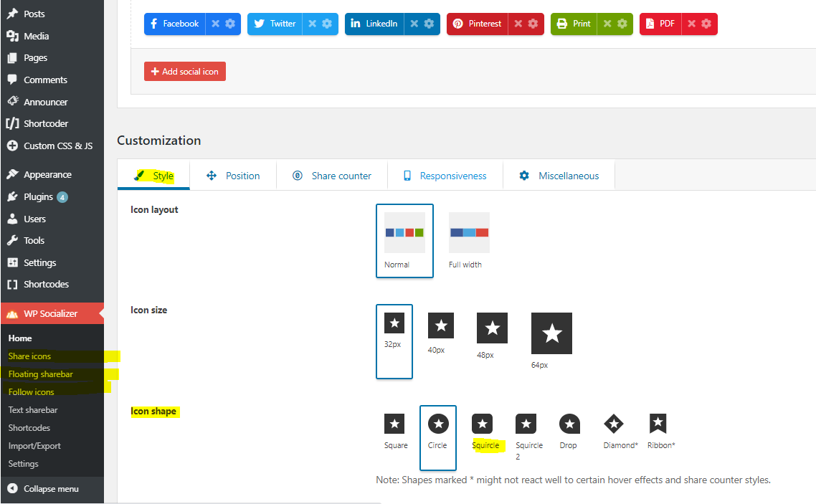Click the Add social icon button
The height and width of the screenshot is (504, 816).
coord(185,72)
